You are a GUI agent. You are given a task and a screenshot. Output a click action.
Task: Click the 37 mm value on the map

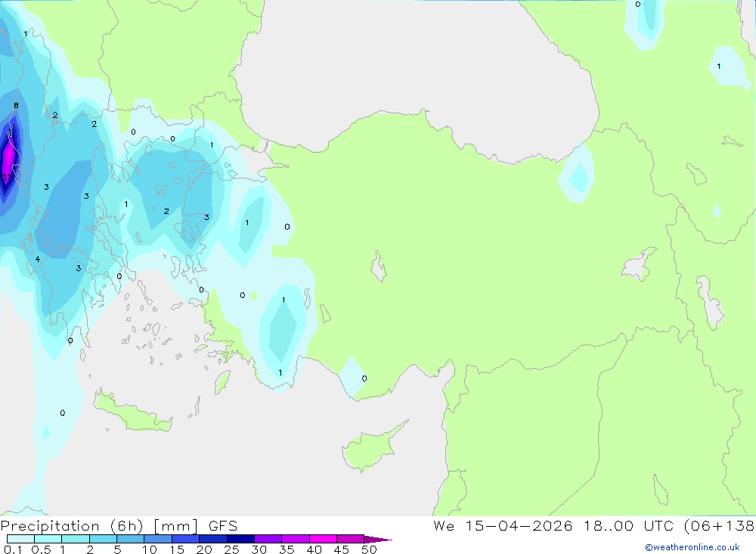[x=6, y=178]
